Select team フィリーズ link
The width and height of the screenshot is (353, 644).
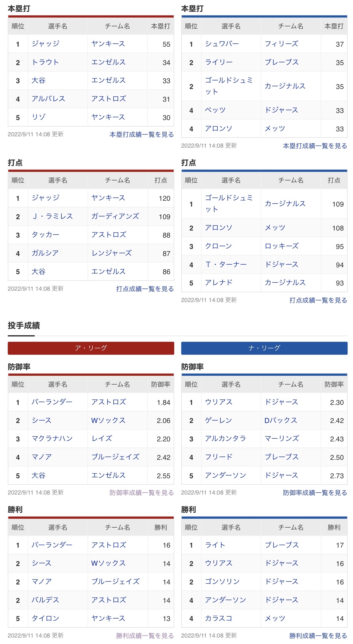pyautogui.click(x=281, y=44)
